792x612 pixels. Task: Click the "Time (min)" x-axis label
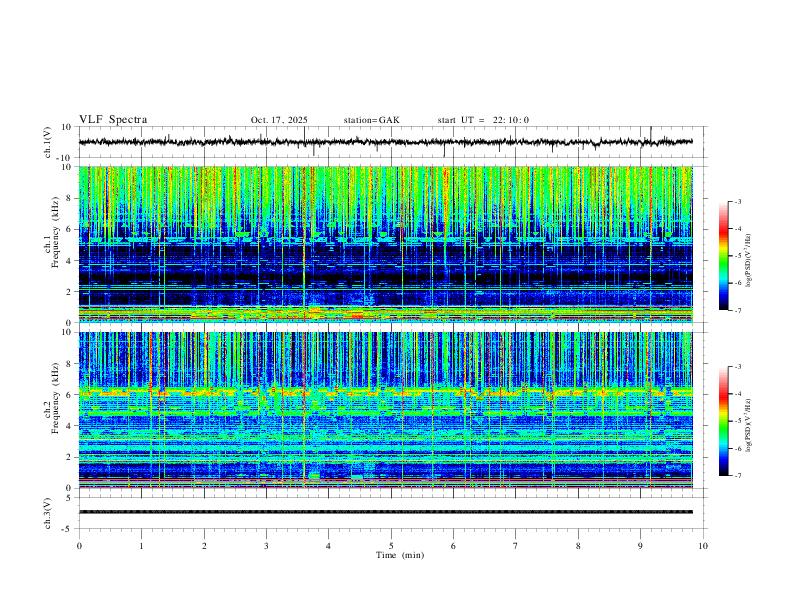coord(400,555)
